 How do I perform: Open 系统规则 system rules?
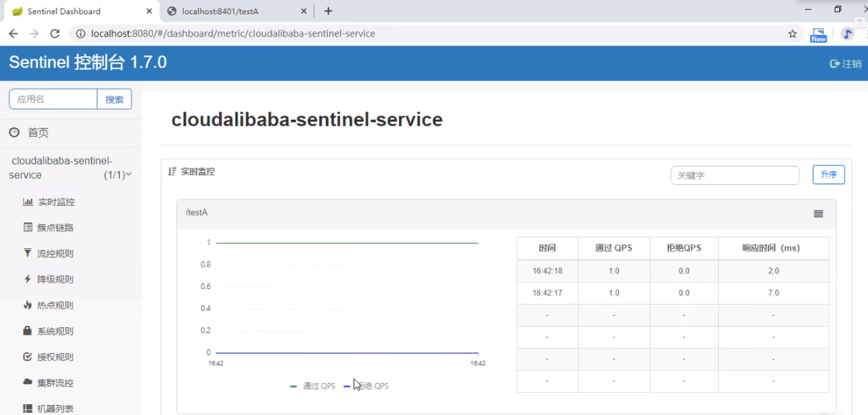[x=55, y=332]
